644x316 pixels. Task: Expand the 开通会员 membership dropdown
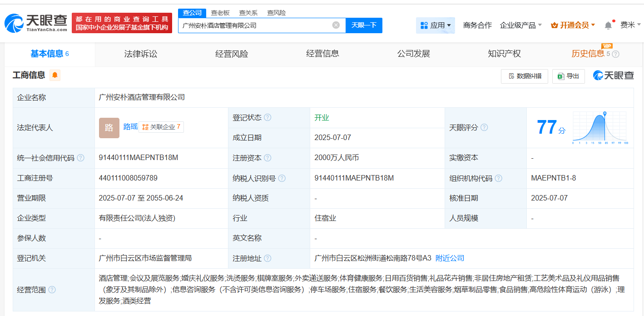573,25
